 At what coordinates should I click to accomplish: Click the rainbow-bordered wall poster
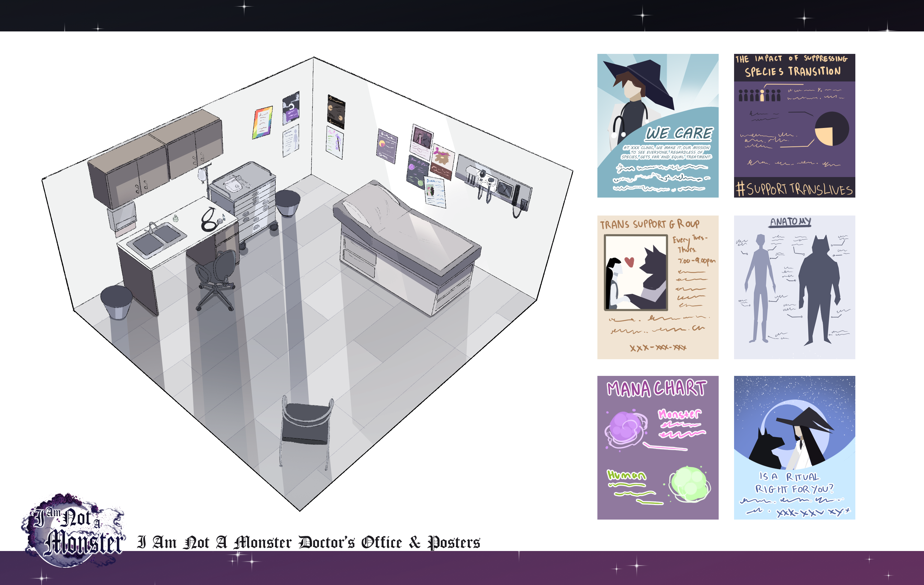(x=262, y=122)
